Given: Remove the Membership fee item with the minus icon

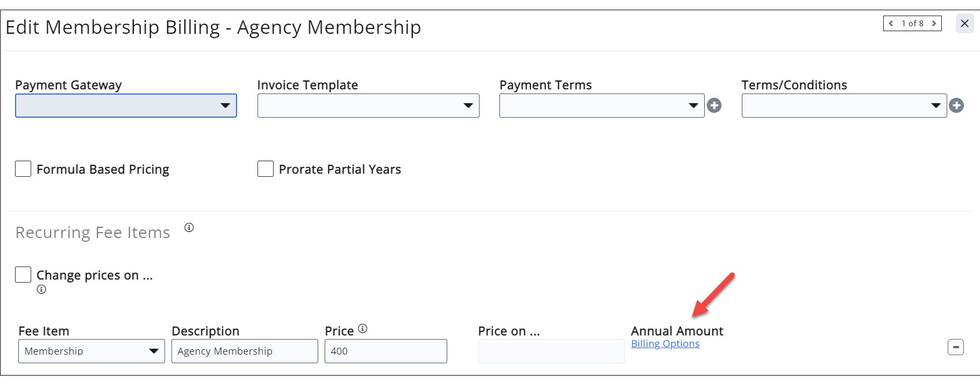Looking at the screenshot, I should point(957,348).
